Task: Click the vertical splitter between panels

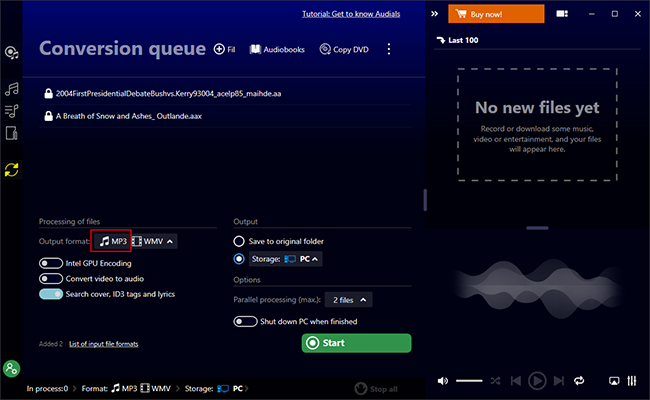Action: pyautogui.click(x=425, y=200)
